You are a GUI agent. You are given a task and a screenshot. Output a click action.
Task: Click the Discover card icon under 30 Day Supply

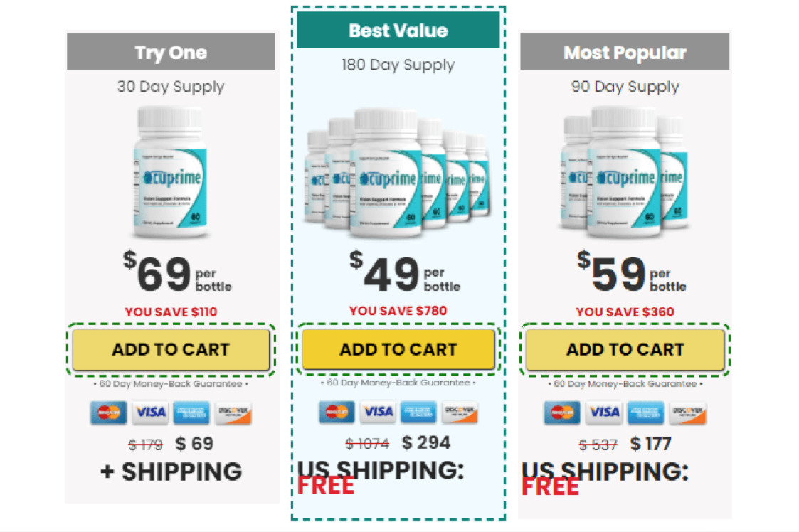click(x=233, y=413)
